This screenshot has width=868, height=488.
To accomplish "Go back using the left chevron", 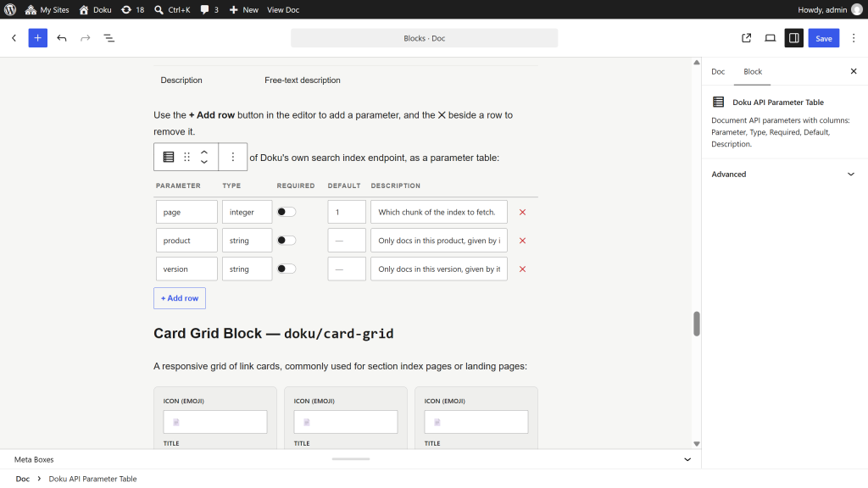I will [14, 37].
